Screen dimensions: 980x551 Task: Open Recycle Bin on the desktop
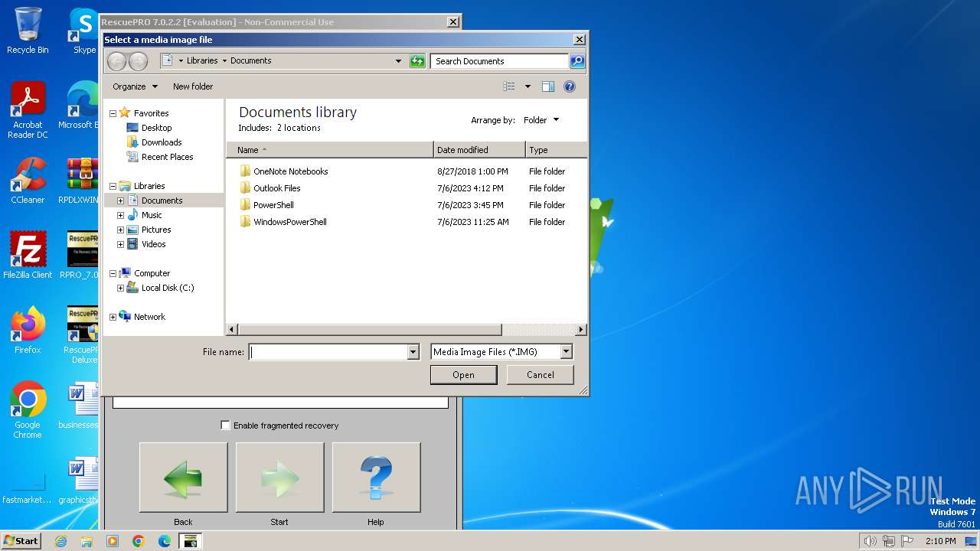point(28,31)
